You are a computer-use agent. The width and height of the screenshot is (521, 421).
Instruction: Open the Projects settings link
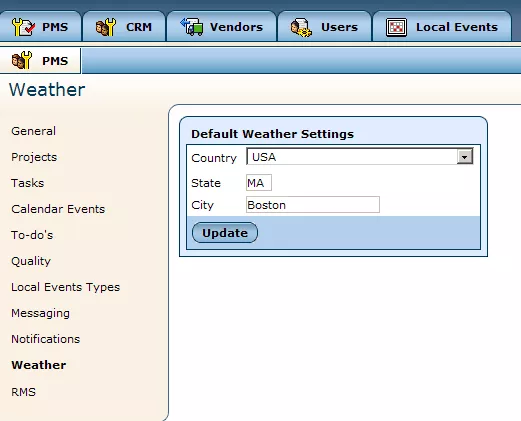34,157
